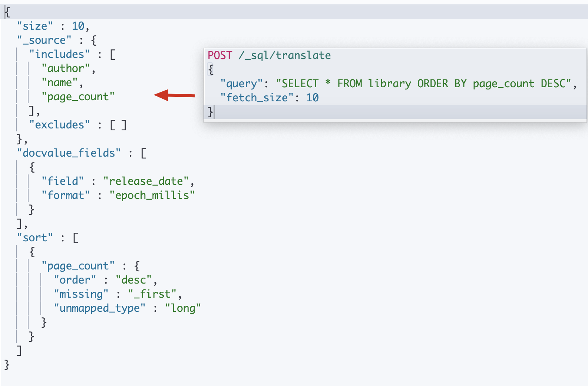Click the "size" key in JSON output
The width and height of the screenshot is (588, 386).
(x=35, y=26)
